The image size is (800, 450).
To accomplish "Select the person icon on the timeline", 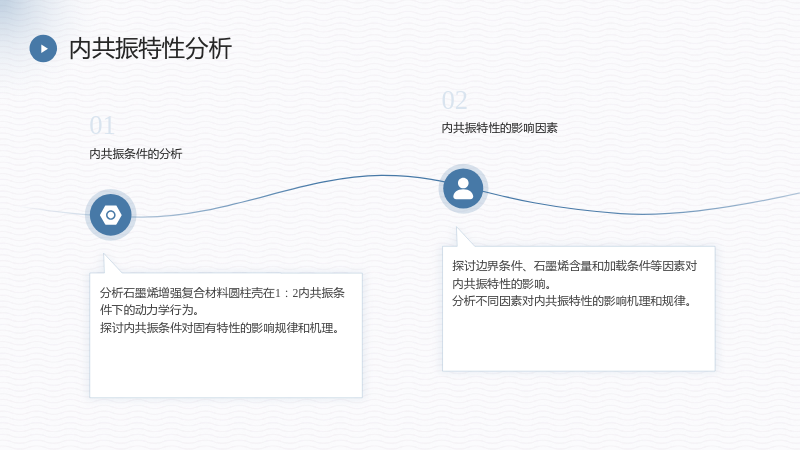I will click(463, 189).
